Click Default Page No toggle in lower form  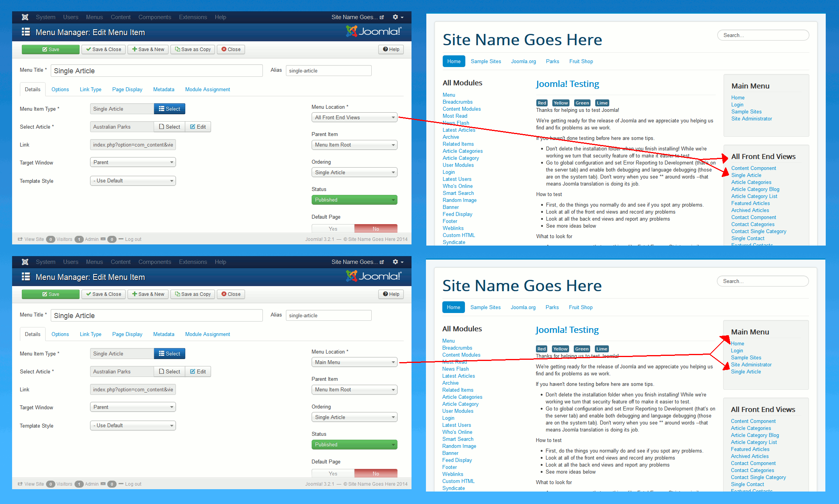376,474
